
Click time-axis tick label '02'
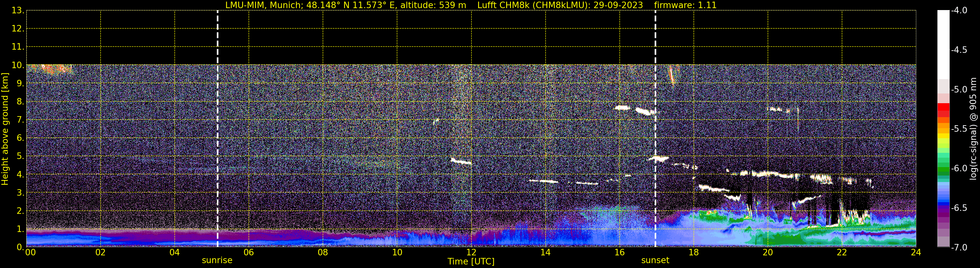coord(100,252)
